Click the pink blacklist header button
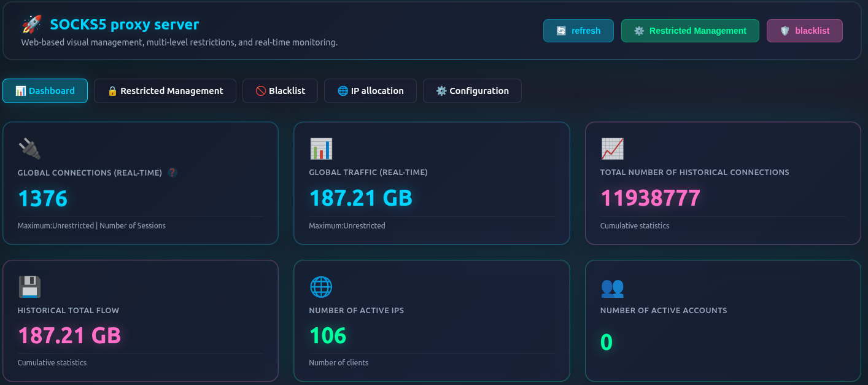This screenshot has width=868, height=385. click(804, 31)
